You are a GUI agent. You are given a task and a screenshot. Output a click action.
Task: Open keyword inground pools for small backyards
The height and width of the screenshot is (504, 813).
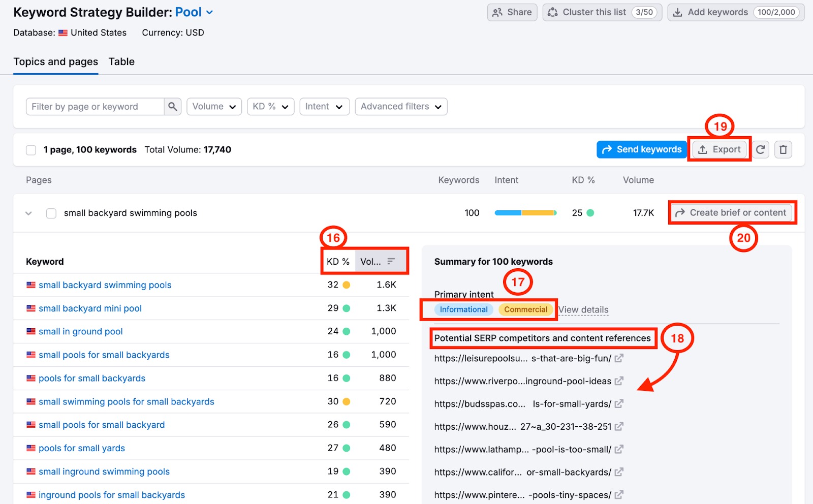pyautogui.click(x=112, y=495)
